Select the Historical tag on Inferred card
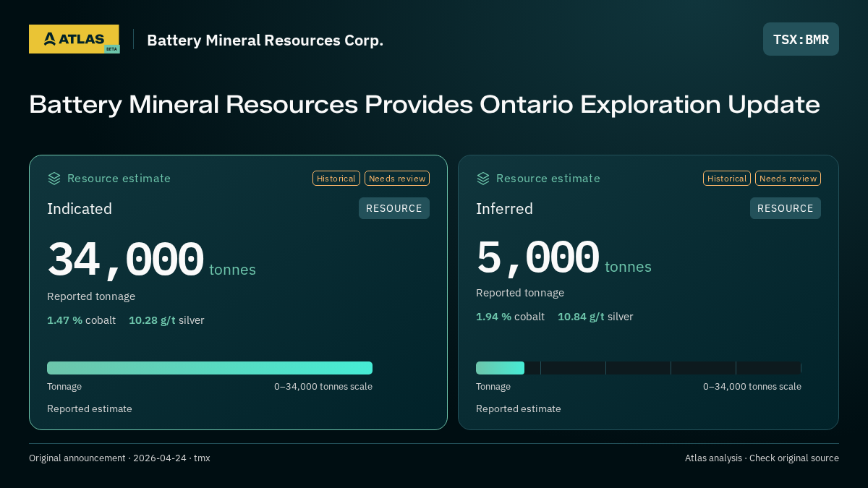The height and width of the screenshot is (488, 868). click(x=727, y=179)
